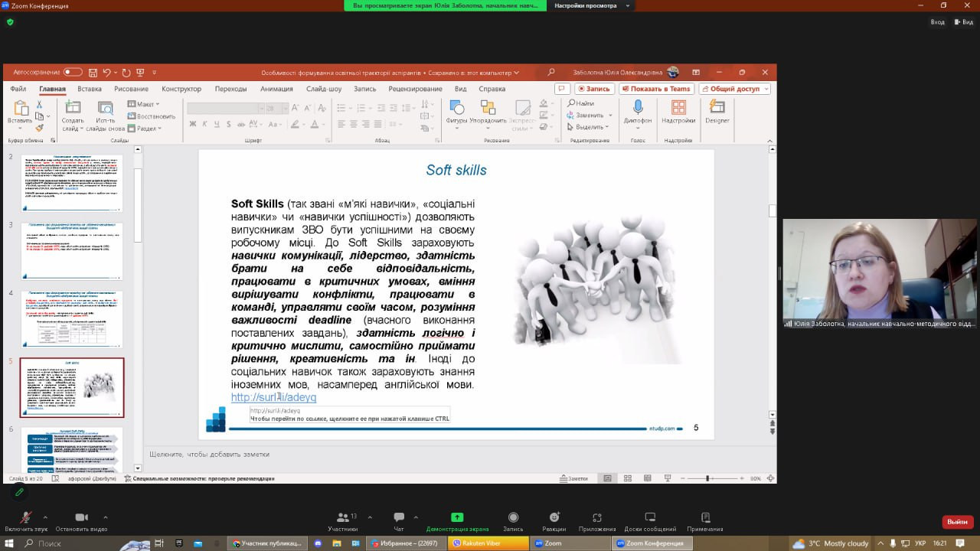Open the Share access dropdown button
The image size is (980, 551).
pyautogui.click(x=735, y=89)
